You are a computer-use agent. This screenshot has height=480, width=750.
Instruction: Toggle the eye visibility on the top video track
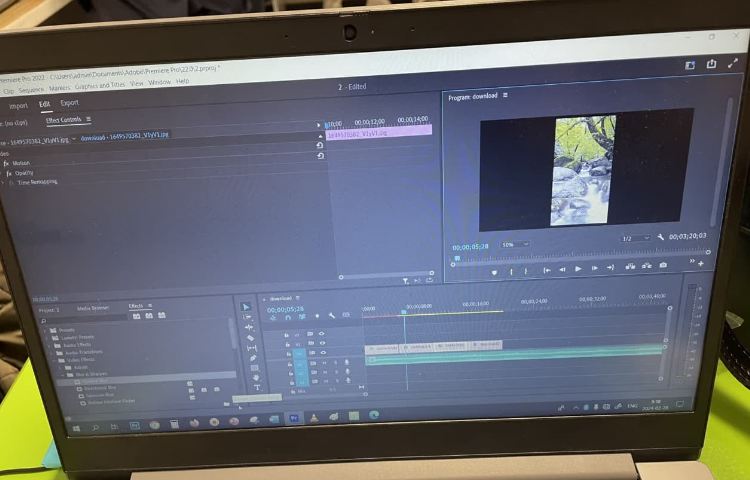coord(322,334)
